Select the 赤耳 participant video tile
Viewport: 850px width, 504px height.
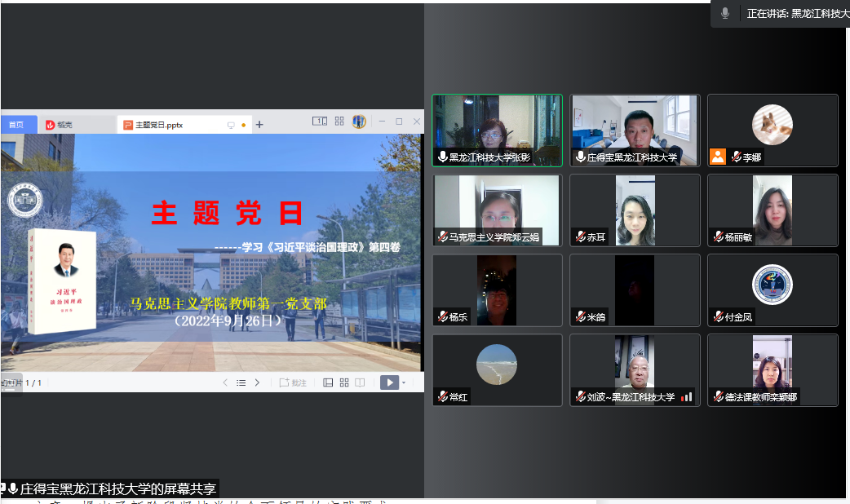point(635,210)
